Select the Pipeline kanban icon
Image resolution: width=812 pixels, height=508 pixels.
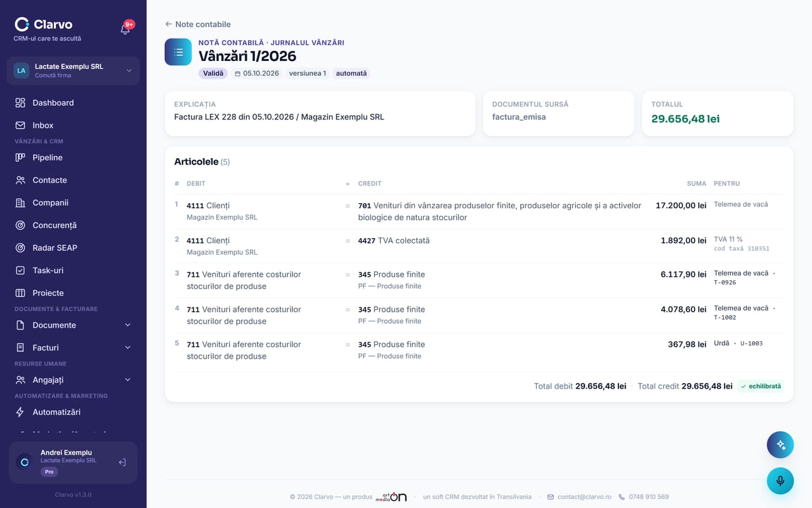20,157
